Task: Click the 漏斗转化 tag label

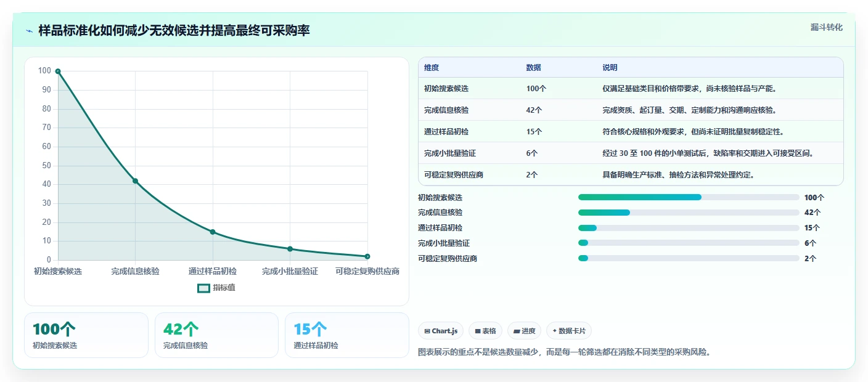Action: [827, 27]
